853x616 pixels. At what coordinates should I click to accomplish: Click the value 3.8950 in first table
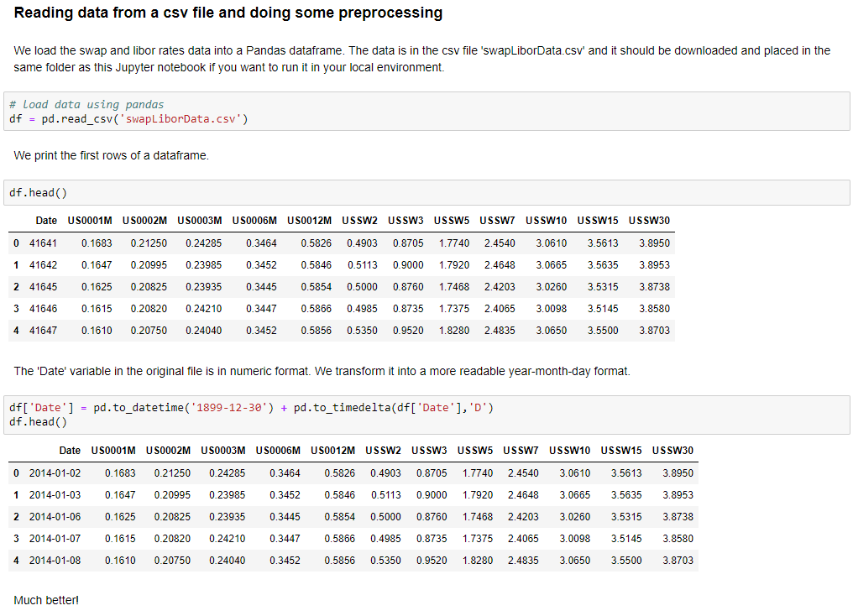coord(654,243)
